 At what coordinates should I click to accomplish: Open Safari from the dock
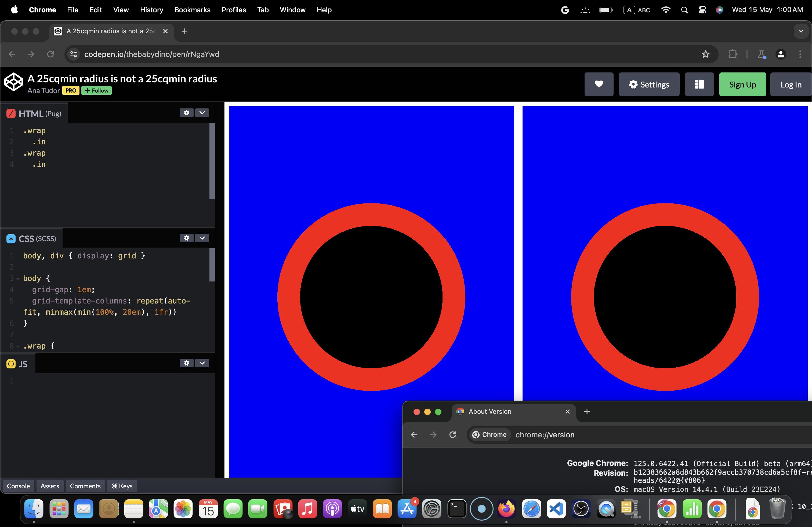click(x=531, y=508)
